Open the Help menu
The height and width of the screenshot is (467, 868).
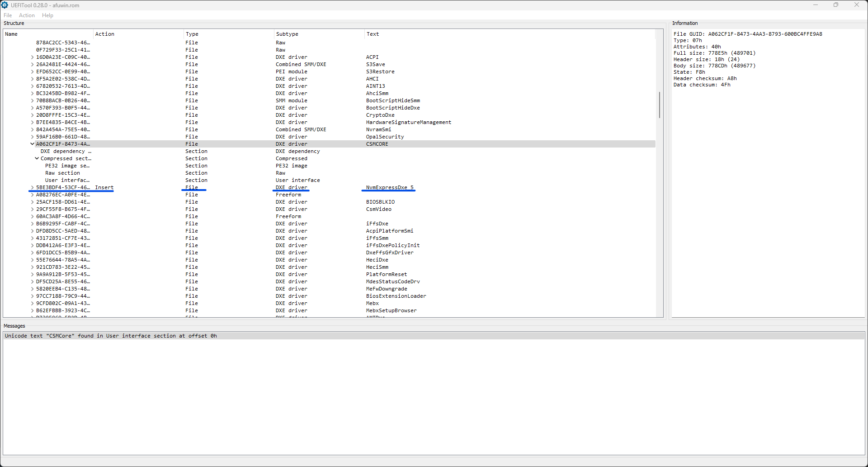[47, 15]
